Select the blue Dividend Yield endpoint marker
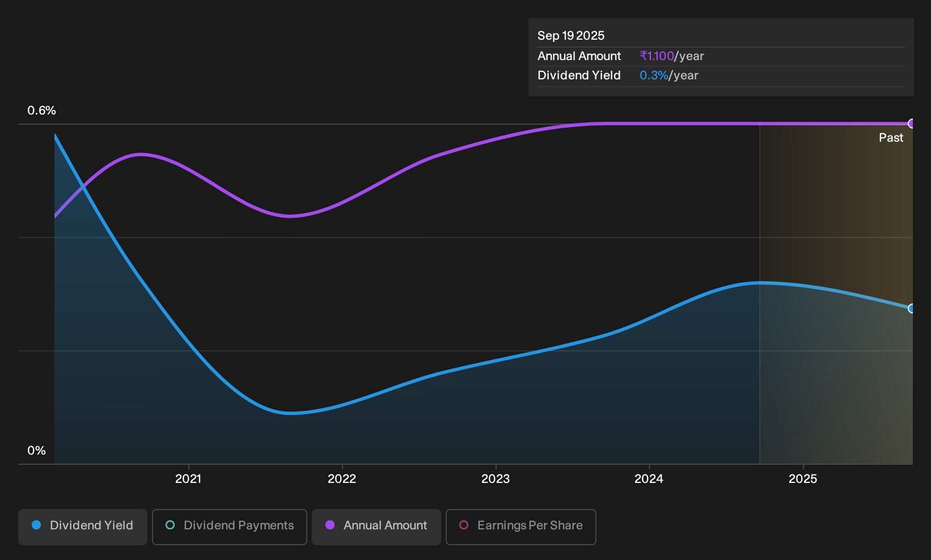The image size is (931, 560). [x=912, y=308]
